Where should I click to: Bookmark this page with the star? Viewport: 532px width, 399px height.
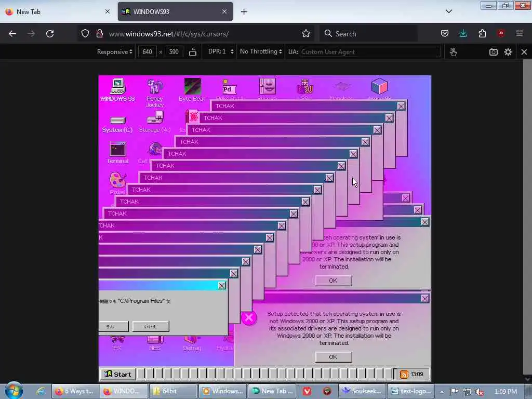[x=306, y=34]
